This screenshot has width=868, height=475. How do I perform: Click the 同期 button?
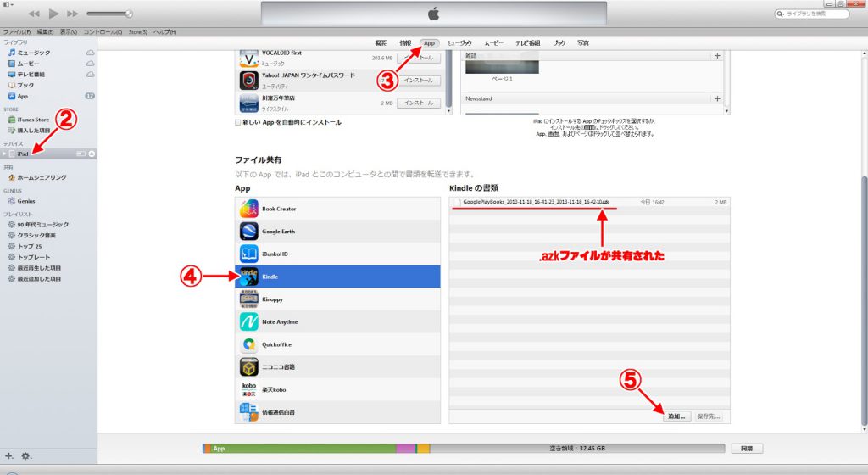pyautogui.click(x=747, y=449)
